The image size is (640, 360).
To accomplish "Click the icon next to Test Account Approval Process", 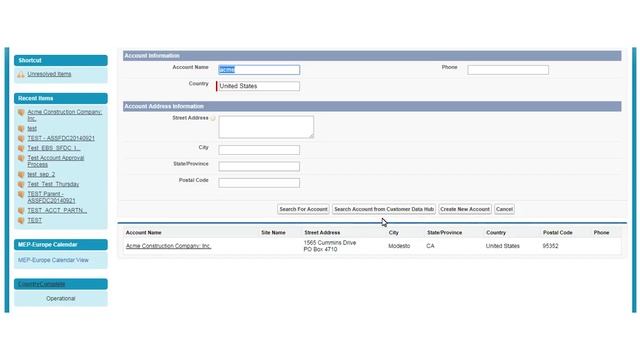I will pyautogui.click(x=21, y=158).
